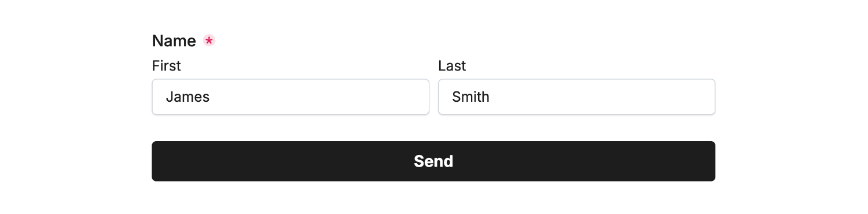868x214 pixels.
Task: Click the red required asterisk icon
Action: [x=209, y=41]
